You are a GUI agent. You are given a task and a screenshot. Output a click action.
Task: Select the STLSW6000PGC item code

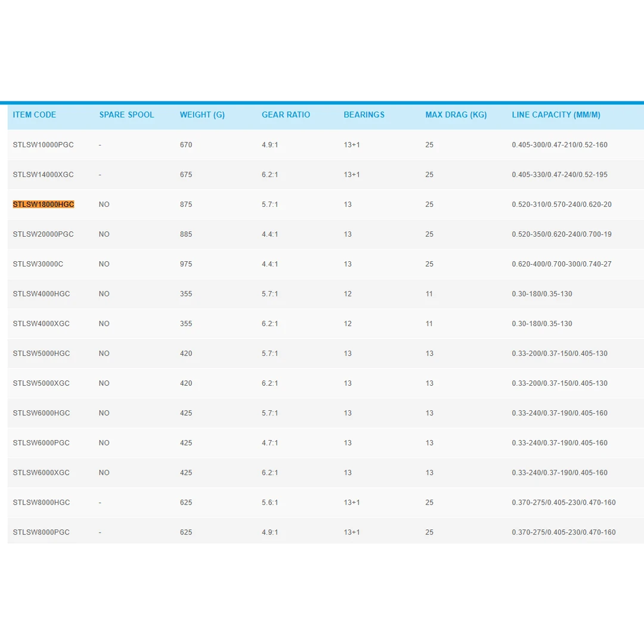41,443
